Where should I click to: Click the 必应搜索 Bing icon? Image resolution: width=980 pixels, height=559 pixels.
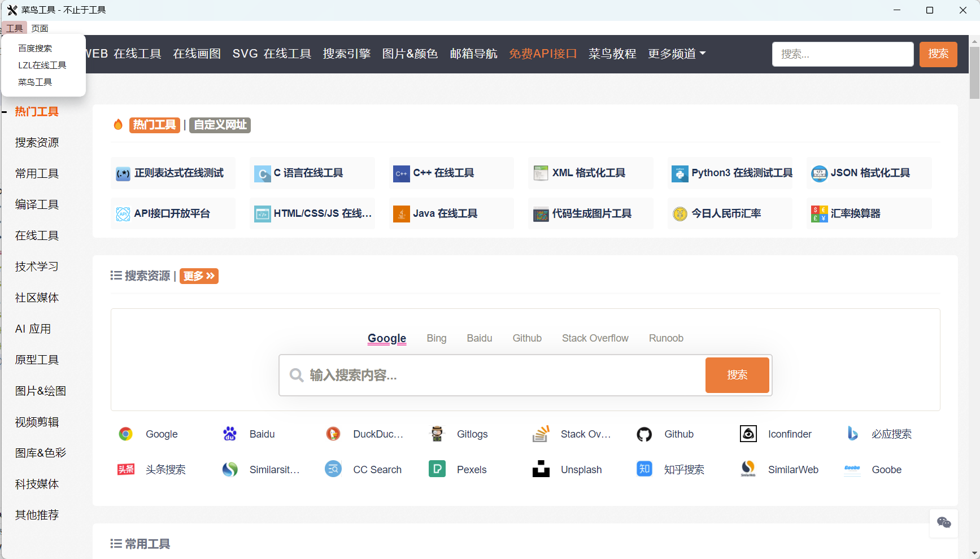pyautogui.click(x=852, y=434)
